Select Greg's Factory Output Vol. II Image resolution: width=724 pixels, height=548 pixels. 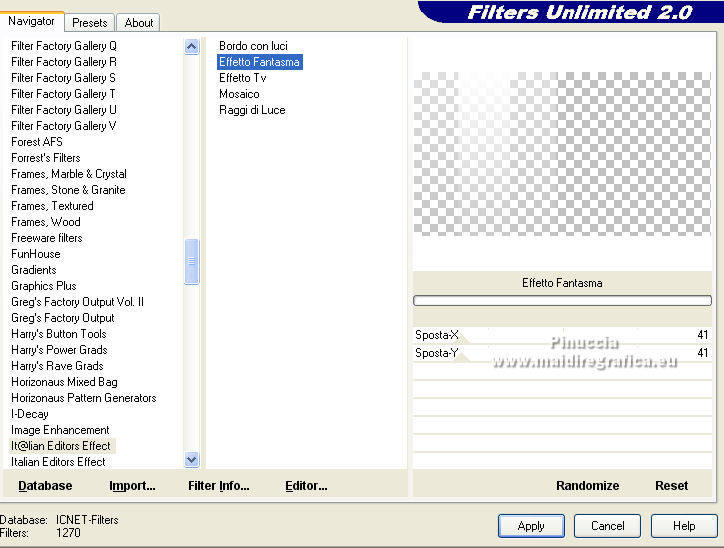pyautogui.click(x=78, y=302)
